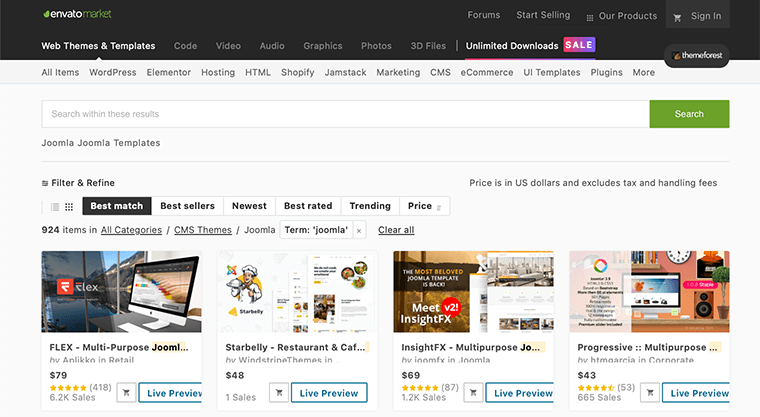Click the SALE badge

(579, 45)
